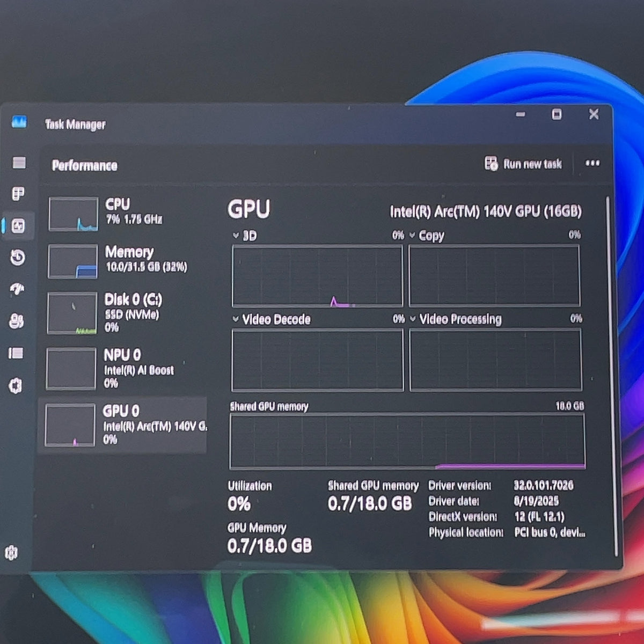The width and height of the screenshot is (644, 644).
Task: Select the GPU 0 performance item
Action: click(x=123, y=425)
